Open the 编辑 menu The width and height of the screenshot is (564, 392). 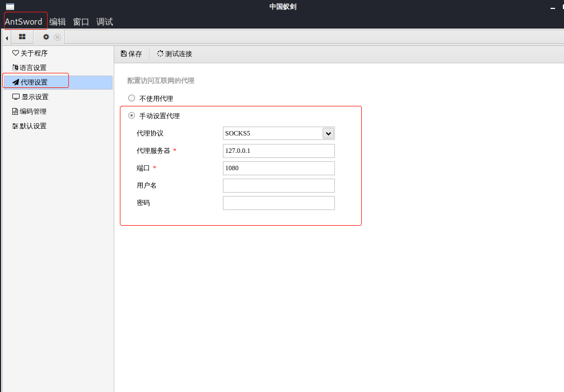coord(58,22)
